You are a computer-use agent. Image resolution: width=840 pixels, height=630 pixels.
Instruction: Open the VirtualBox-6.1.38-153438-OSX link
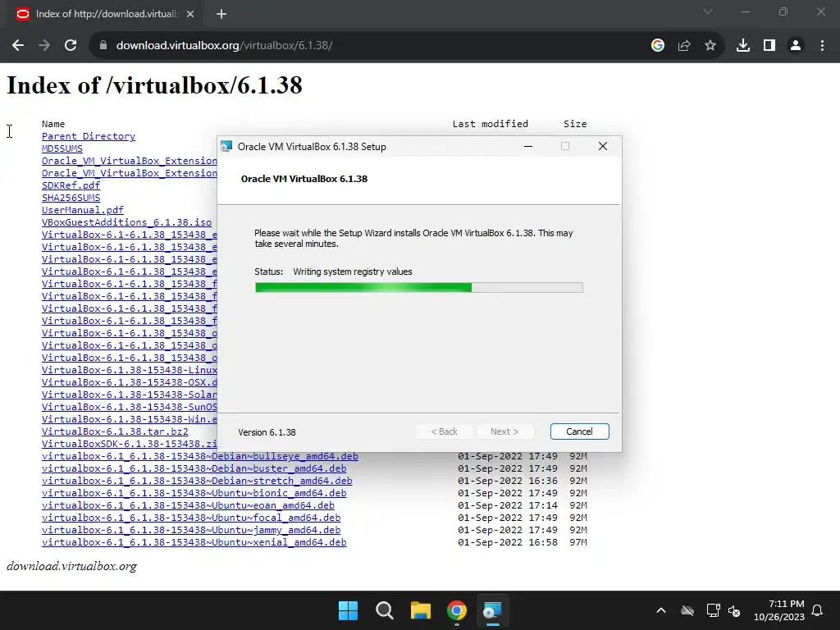[129, 382]
